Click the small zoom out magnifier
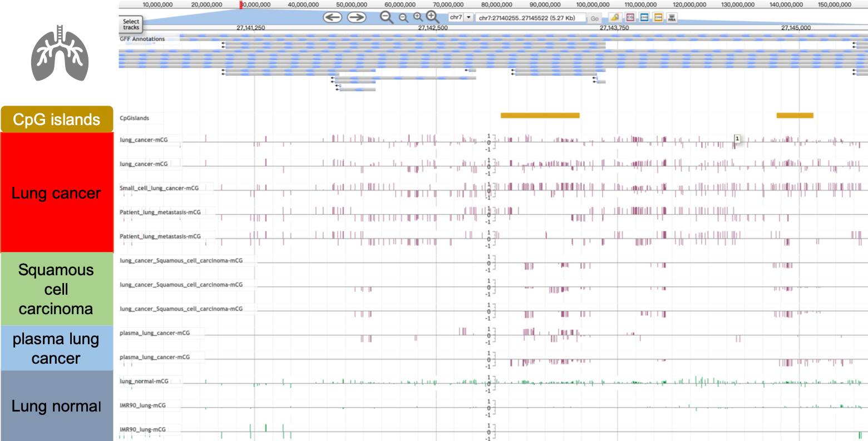The width and height of the screenshot is (868, 441). coord(403,18)
